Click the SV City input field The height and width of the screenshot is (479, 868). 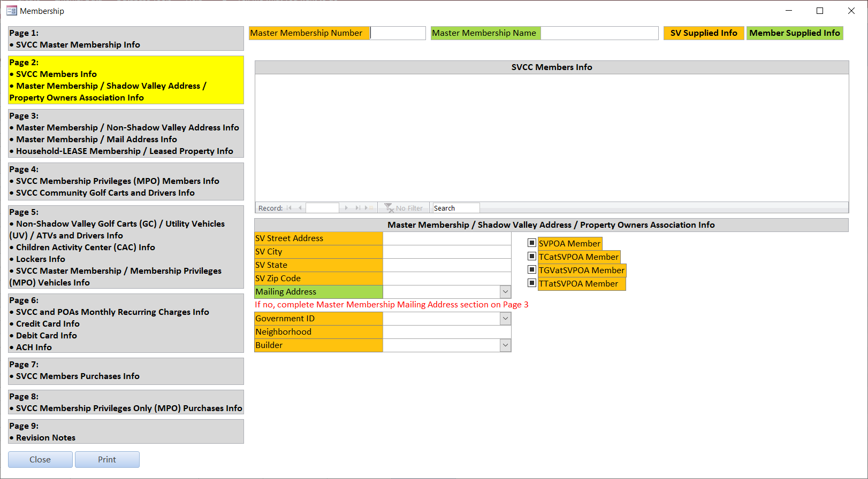point(447,252)
